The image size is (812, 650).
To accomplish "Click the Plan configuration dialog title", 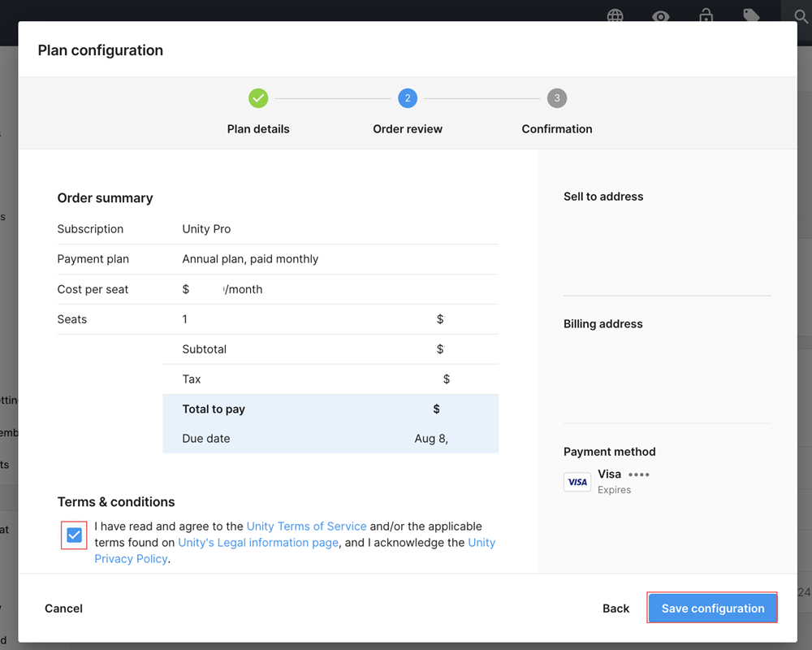I will 101,50.
